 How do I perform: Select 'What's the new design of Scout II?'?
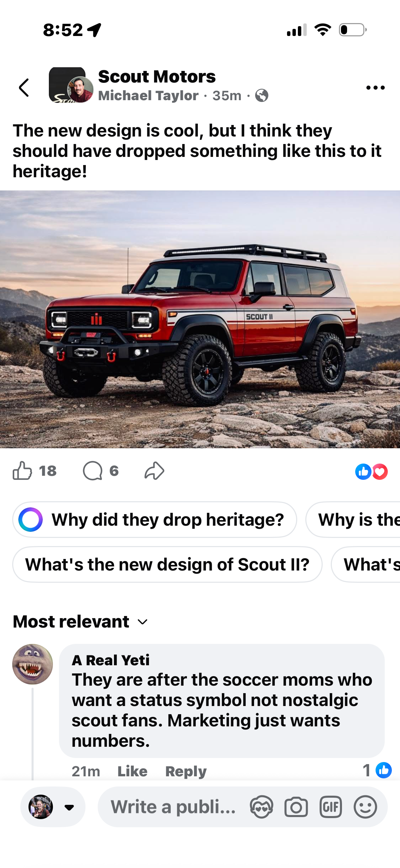[x=167, y=564]
